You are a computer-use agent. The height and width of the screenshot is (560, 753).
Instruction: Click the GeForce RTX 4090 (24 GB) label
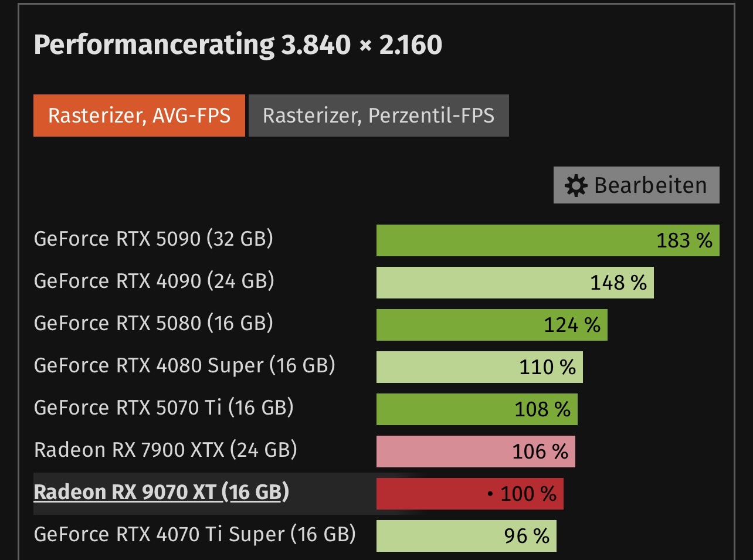click(x=154, y=281)
